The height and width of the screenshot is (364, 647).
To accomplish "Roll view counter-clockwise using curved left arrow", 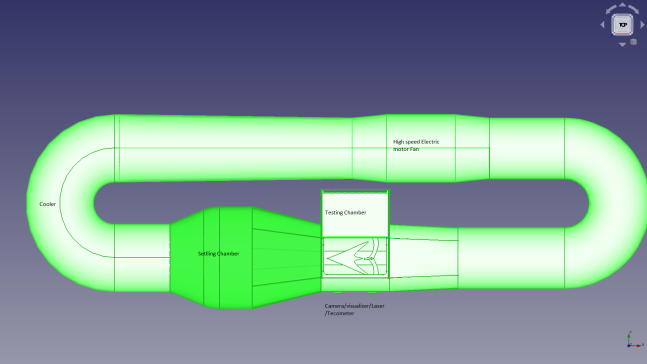I will (610, 9).
